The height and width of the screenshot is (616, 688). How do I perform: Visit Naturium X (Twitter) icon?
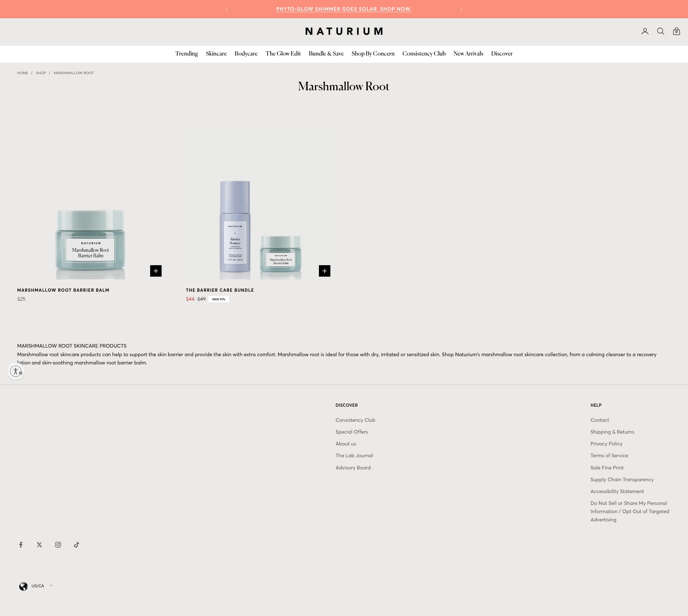pyautogui.click(x=39, y=545)
